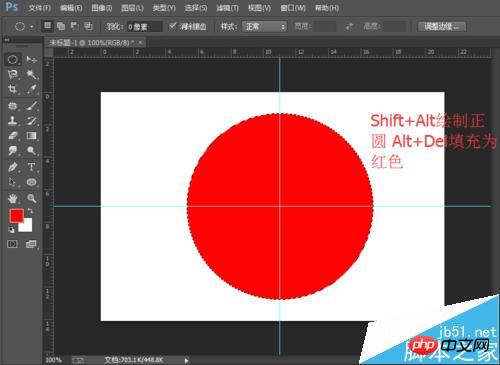The width and height of the screenshot is (500, 365).
Task: Open the 类型(Y) menu
Action: click(x=164, y=8)
